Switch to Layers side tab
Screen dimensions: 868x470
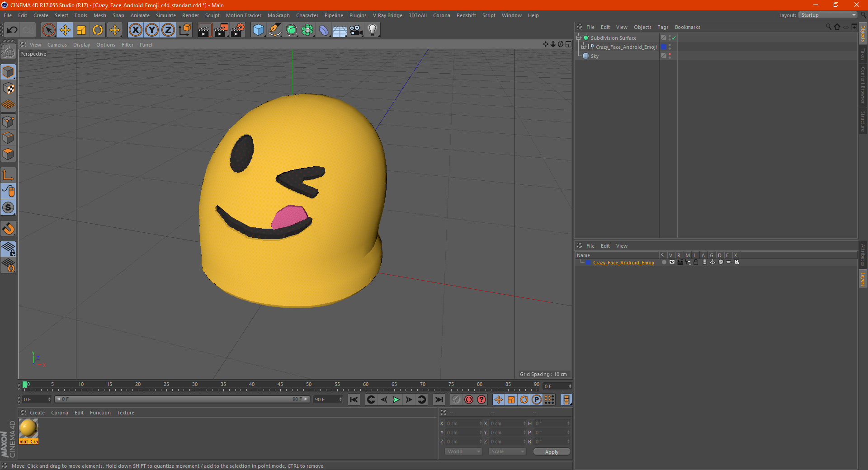(x=863, y=279)
